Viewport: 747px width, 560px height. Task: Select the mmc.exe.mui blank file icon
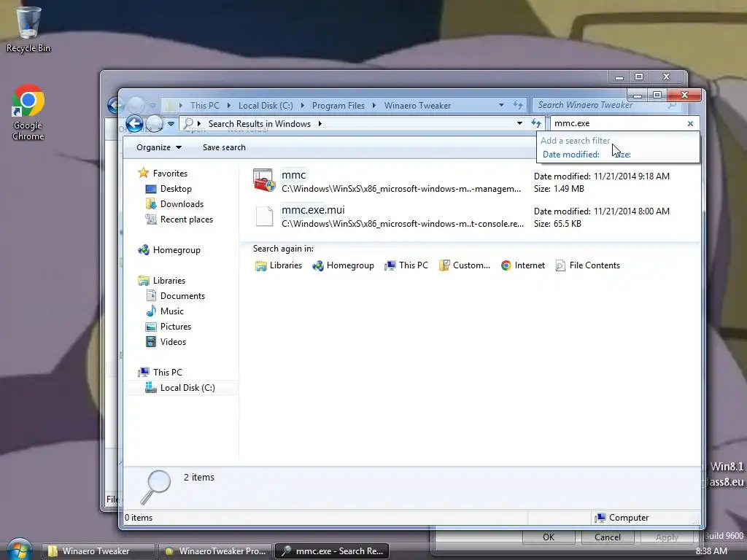[x=264, y=216]
